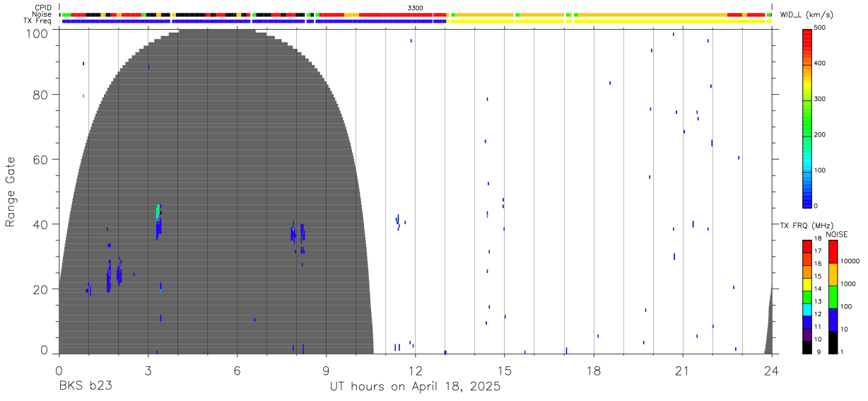868x401 pixels.
Task: Click the '200' tick on width colorbar
Action: tap(821, 134)
